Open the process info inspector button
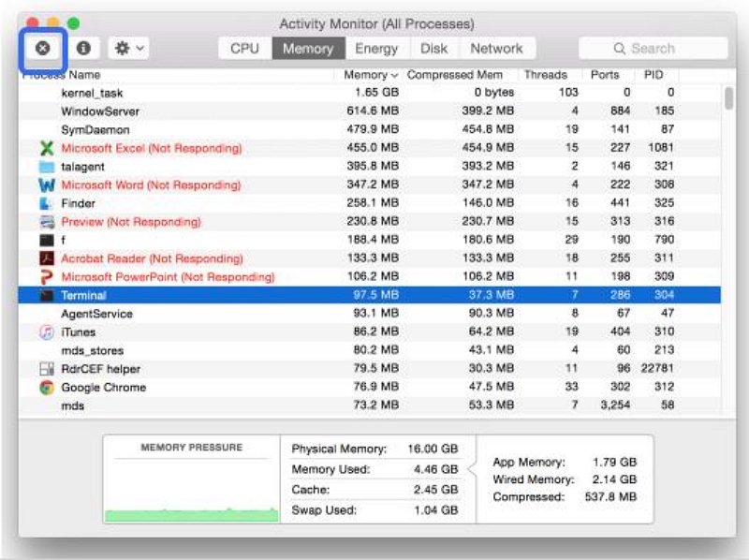Viewport: 749px width, 560px height. (83, 49)
